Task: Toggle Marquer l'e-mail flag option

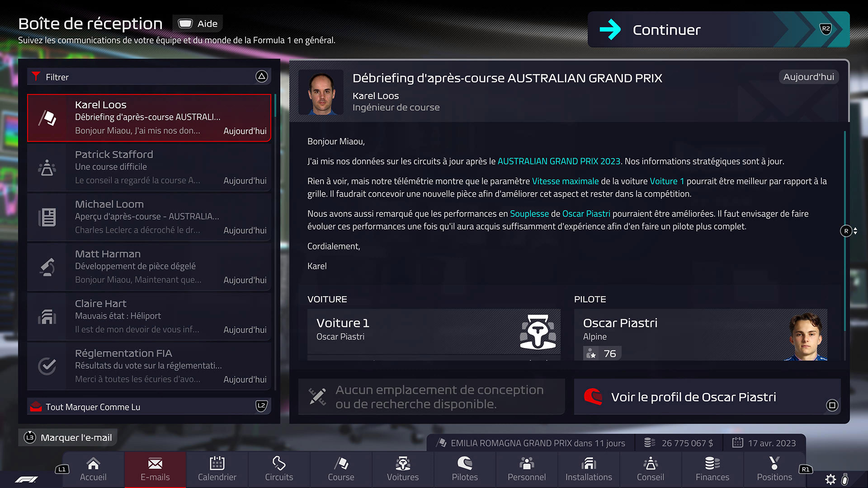Action: coord(68,437)
